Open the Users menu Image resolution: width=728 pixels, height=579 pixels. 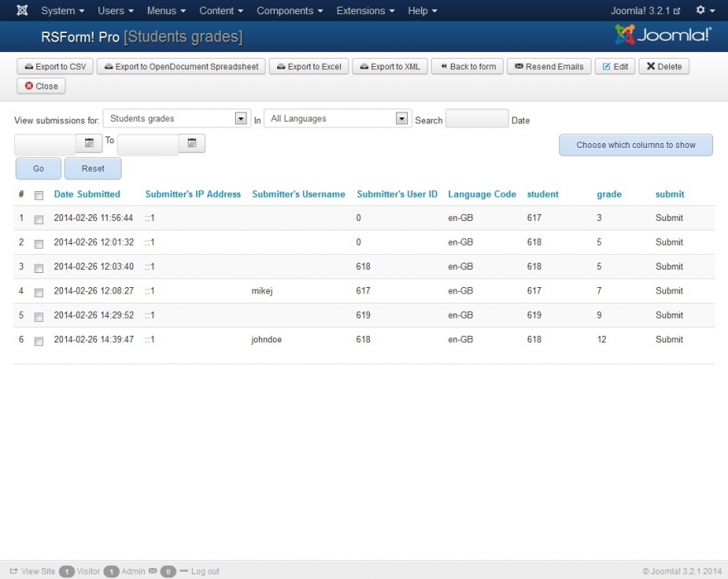coord(116,10)
